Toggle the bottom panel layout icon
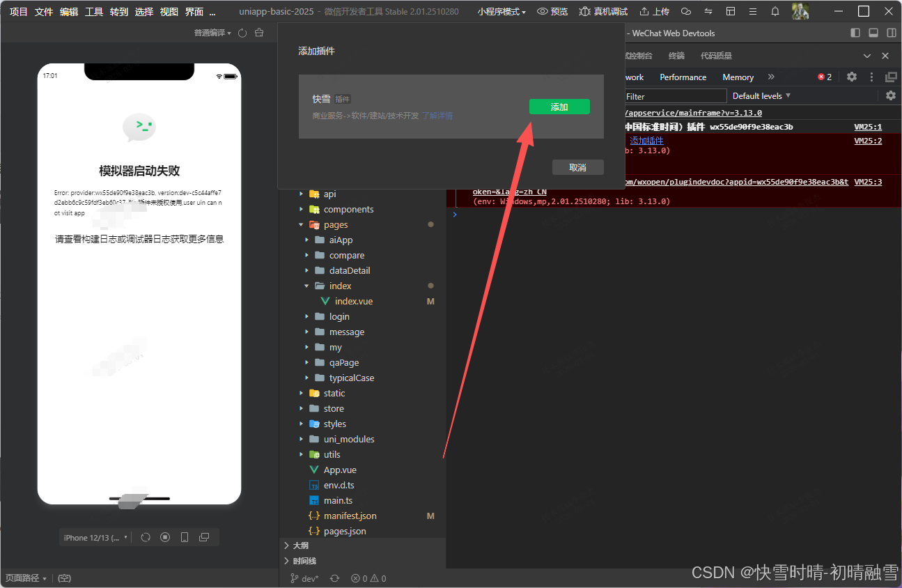This screenshot has height=588, width=902. point(873,33)
